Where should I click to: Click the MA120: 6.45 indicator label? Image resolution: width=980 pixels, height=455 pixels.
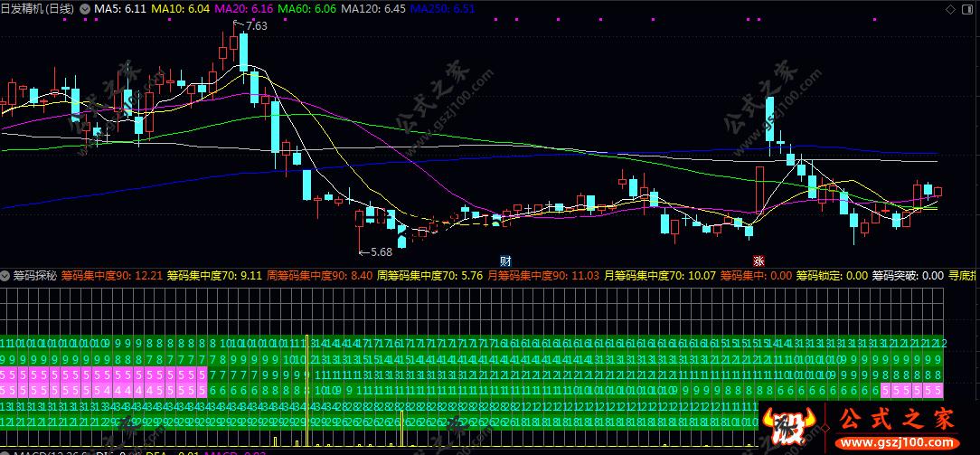pos(373,9)
